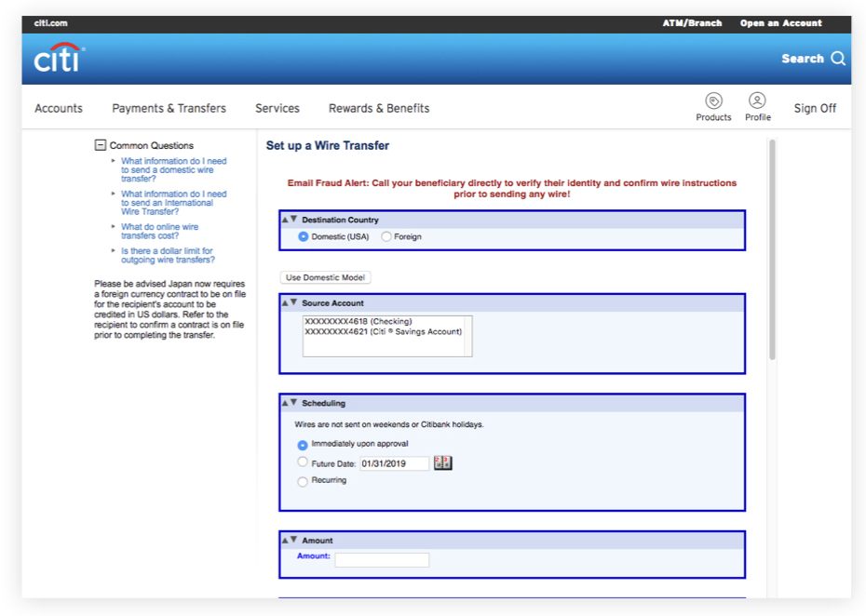This screenshot has width=866, height=616.
Task: Collapse the Scheduling section down arrow
Action: click(x=294, y=403)
